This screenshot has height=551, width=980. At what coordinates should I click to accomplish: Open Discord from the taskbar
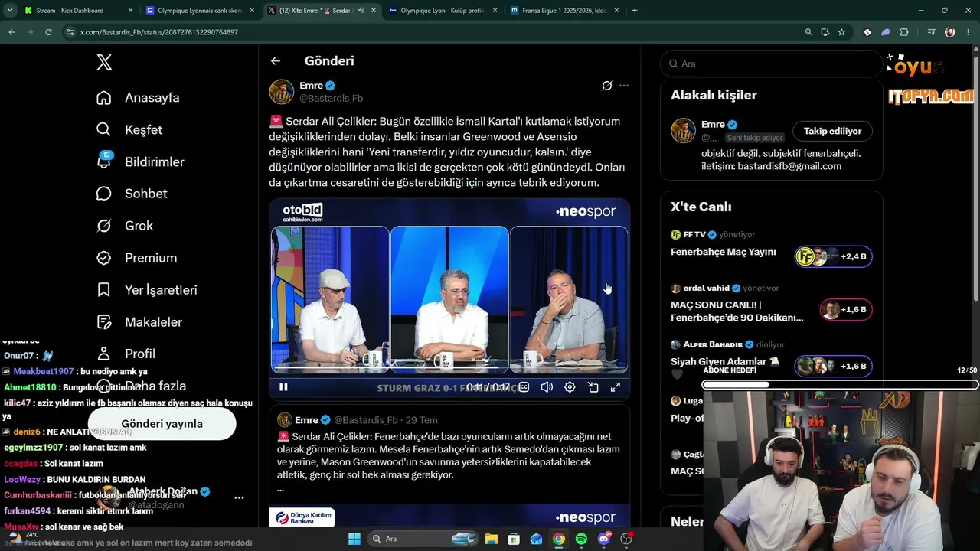point(604,539)
